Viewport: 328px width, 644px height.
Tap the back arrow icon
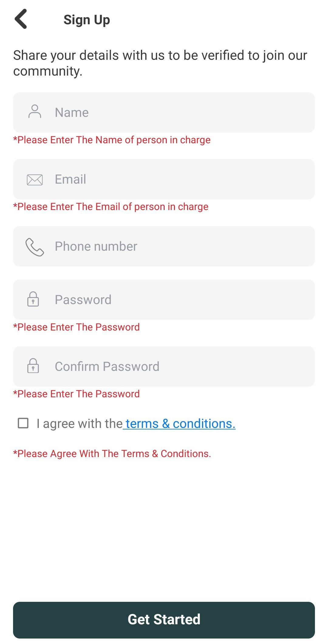tap(21, 19)
